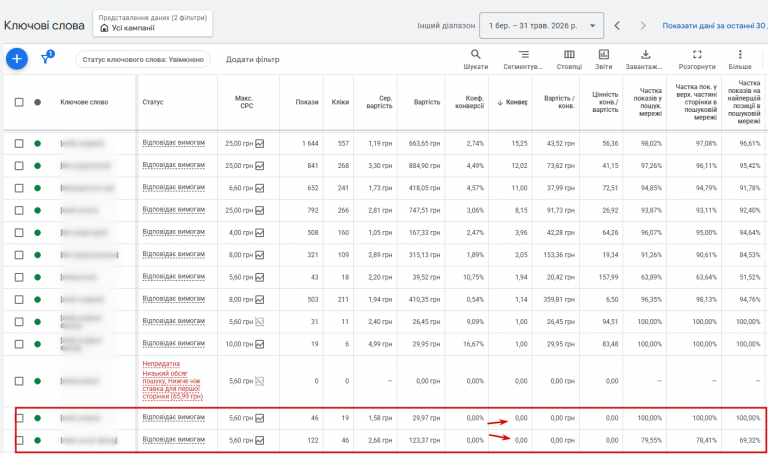Viewport: 768px width, 454px height.
Task: Open the date range dropdown
Action: tap(541, 25)
